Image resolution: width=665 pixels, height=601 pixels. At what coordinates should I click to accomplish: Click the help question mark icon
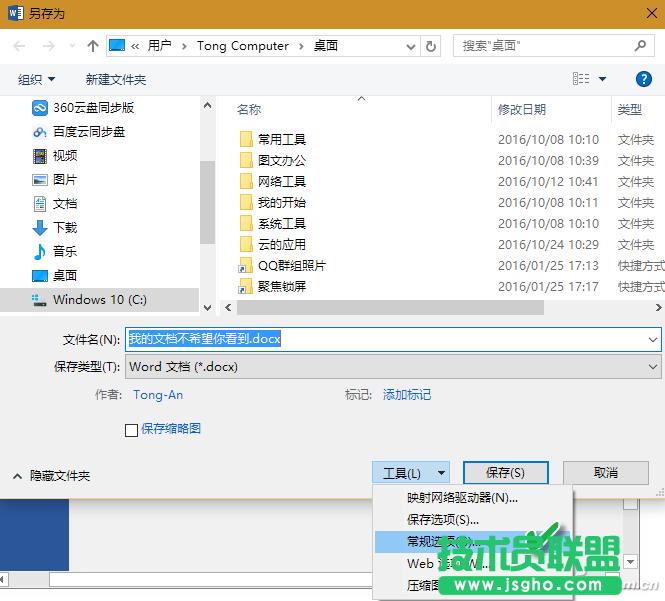(x=644, y=79)
